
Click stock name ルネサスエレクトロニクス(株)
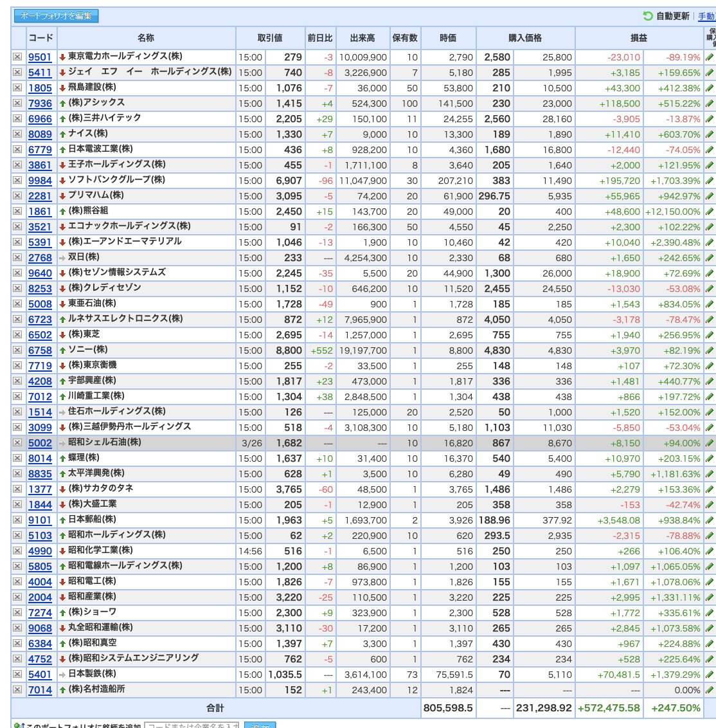point(125,318)
